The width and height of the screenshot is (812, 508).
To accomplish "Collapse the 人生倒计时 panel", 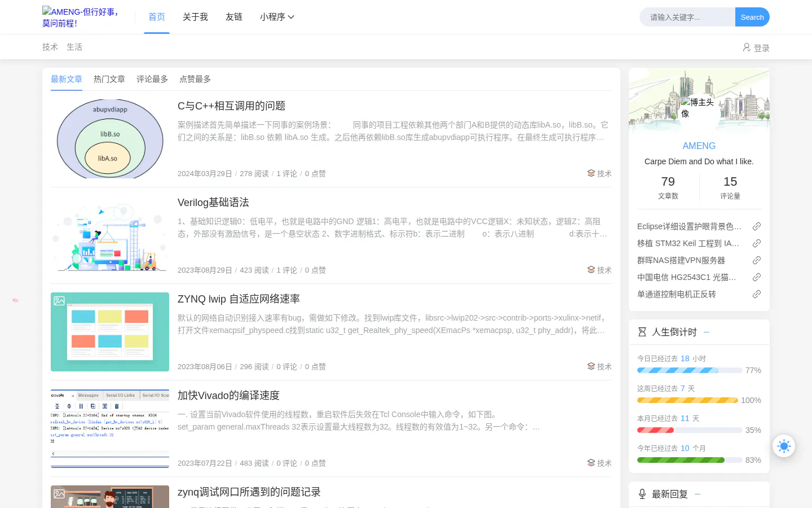I will tap(707, 332).
